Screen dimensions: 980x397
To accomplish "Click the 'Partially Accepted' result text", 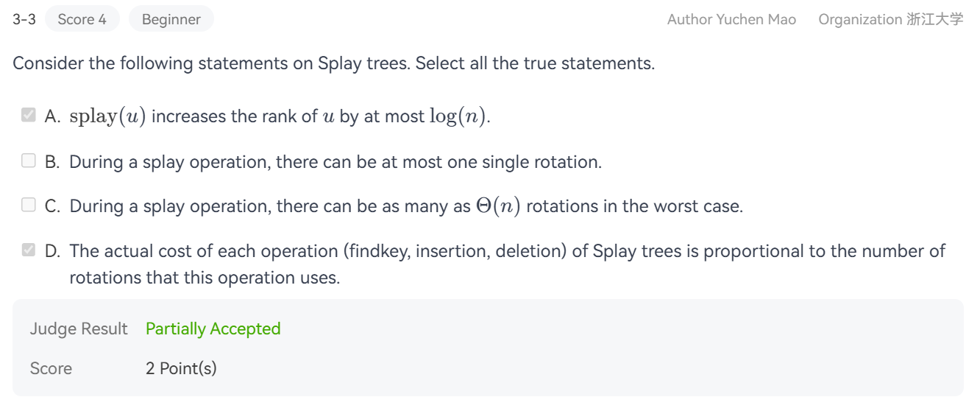I will pyautogui.click(x=213, y=329).
